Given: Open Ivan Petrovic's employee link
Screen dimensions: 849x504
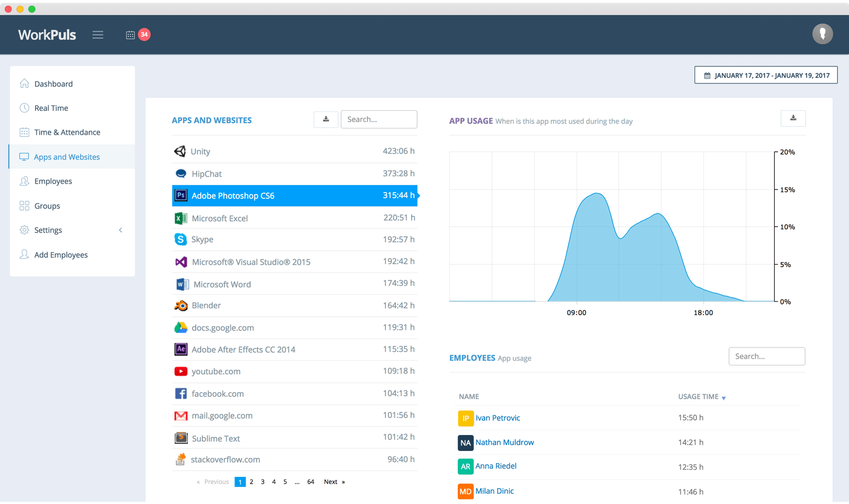Looking at the screenshot, I should coord(498,418).
